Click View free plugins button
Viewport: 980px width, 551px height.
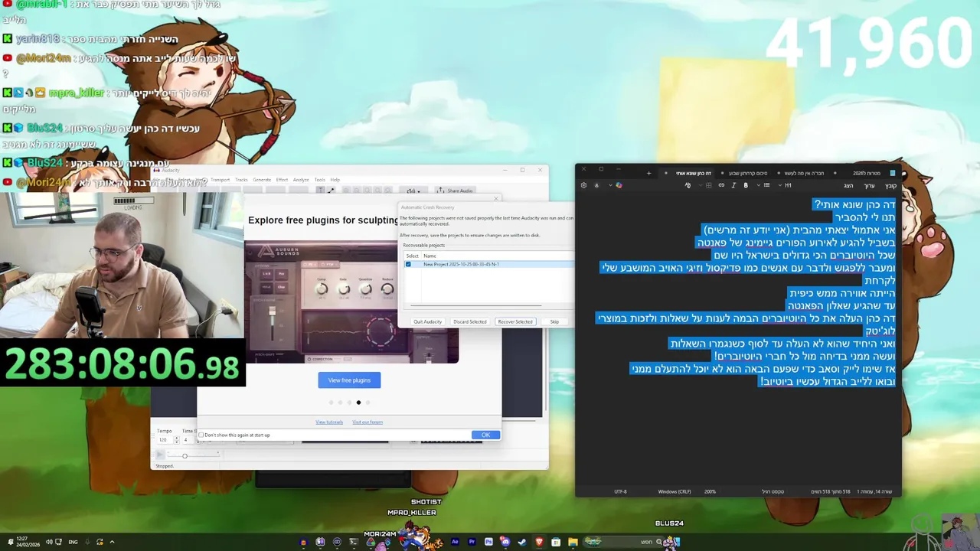(349, 380)
